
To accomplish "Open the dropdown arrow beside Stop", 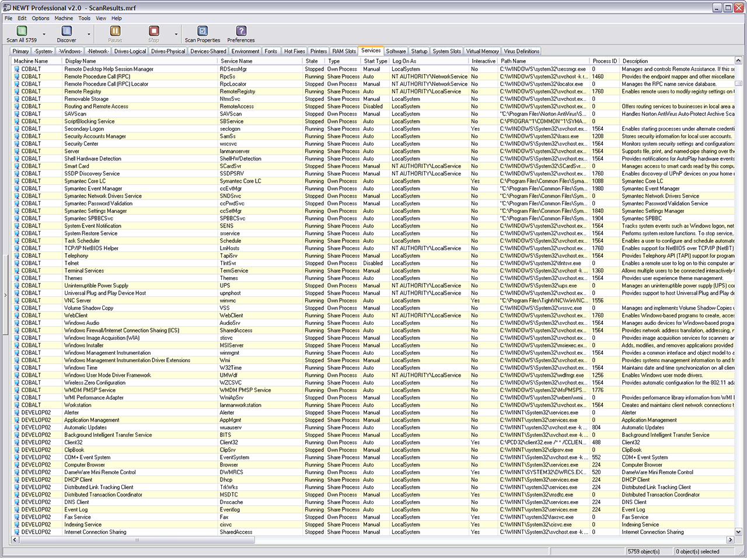I will click(176, 34).
